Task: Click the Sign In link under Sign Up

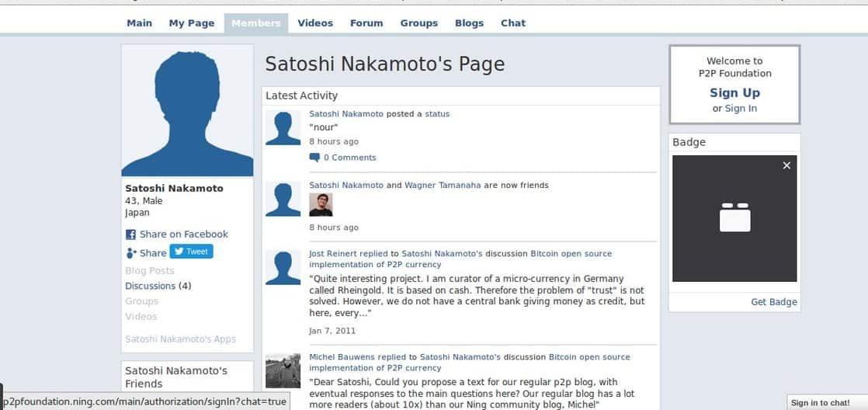Action: [x=741, y=109]
